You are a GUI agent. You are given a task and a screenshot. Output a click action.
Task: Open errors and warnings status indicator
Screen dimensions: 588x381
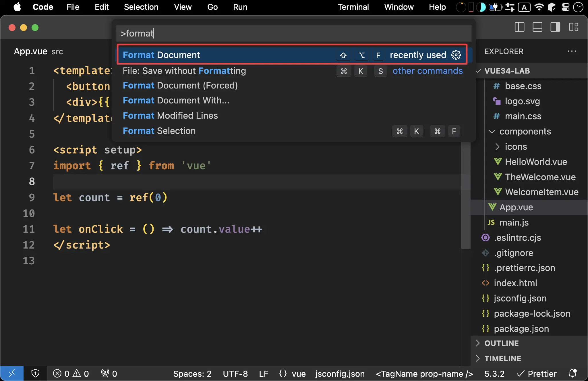(x=71, y=374)
